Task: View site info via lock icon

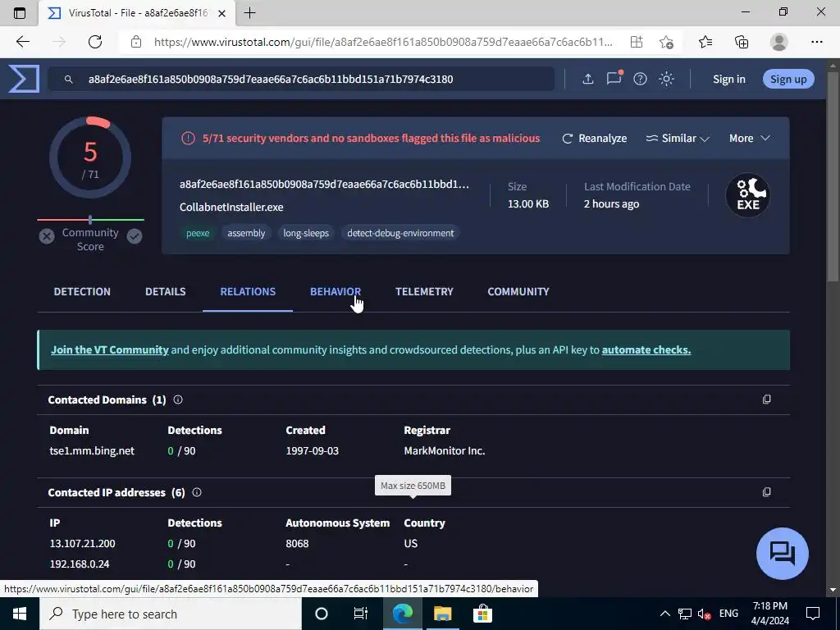Action: [x=136, y=42]
